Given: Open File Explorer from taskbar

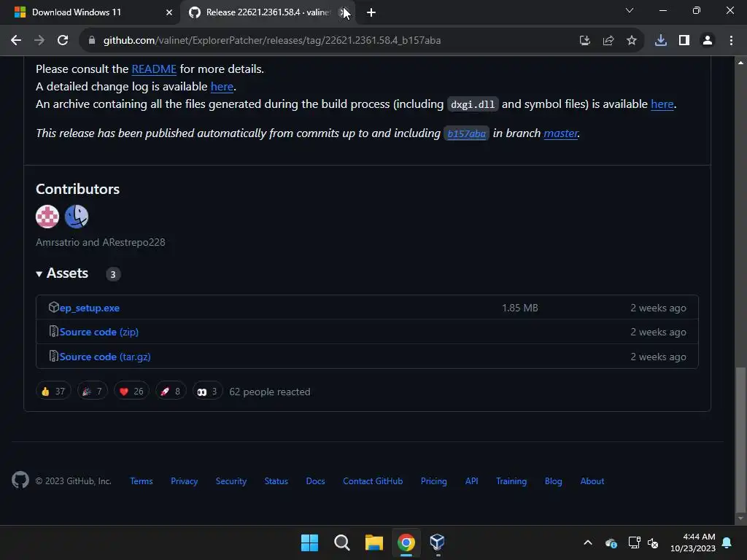Looking at the screenshot, I should tap(374, 542).
